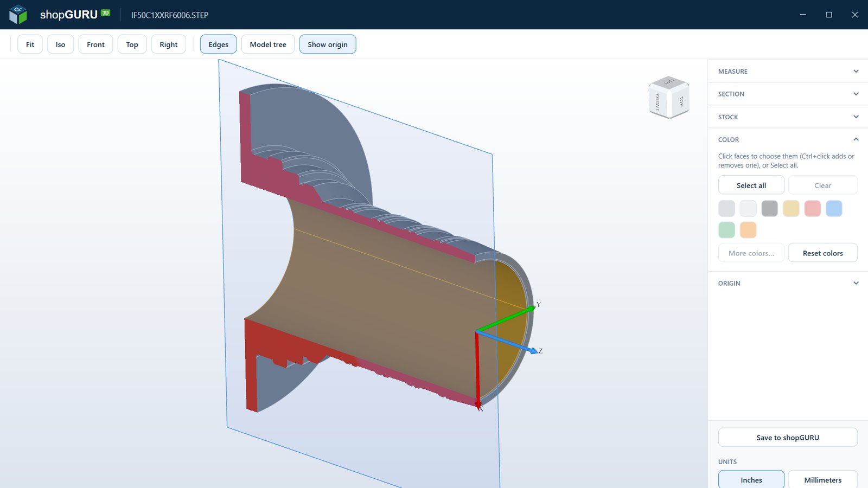The width and height of the screenshot is (868, 488).
Task: Toggle the Model tree panel
Action: [x=268, y=44]
